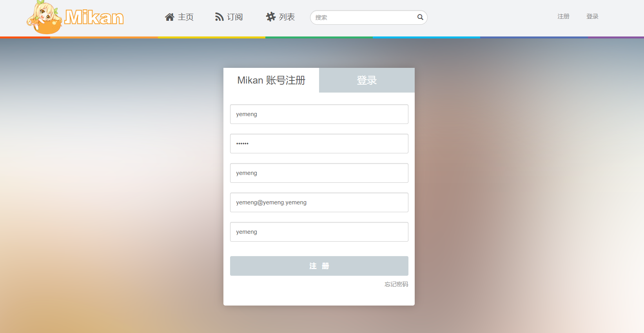Select the Mikan 账号注册 tab
The image size is (644, 333).
pyautogui.click(x=271, y=80)
